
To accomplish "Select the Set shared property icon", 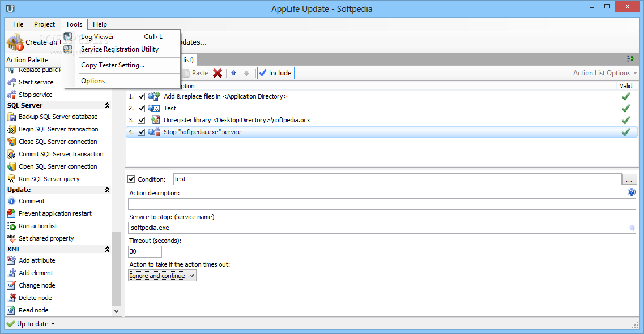I will coord(11,238).
